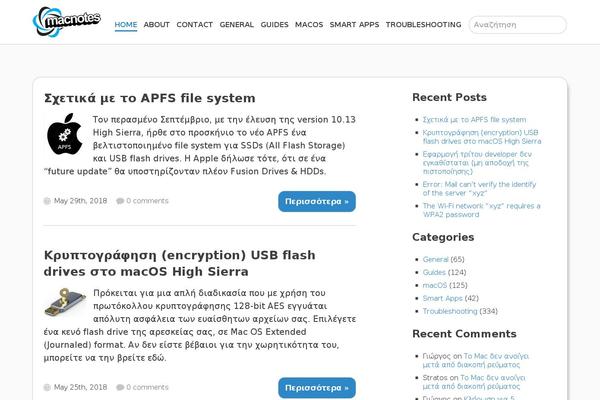The width and height of the screenshot is (600, 400).
Task: Open recent post Κρυπτογράφηση USB flash drives in sidebar
Action: tap(482, 137)
